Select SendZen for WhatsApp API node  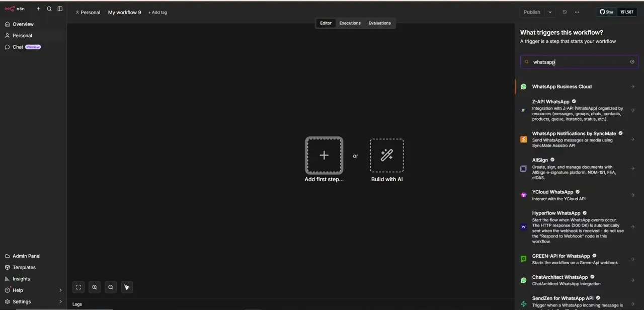click(577, 302)
